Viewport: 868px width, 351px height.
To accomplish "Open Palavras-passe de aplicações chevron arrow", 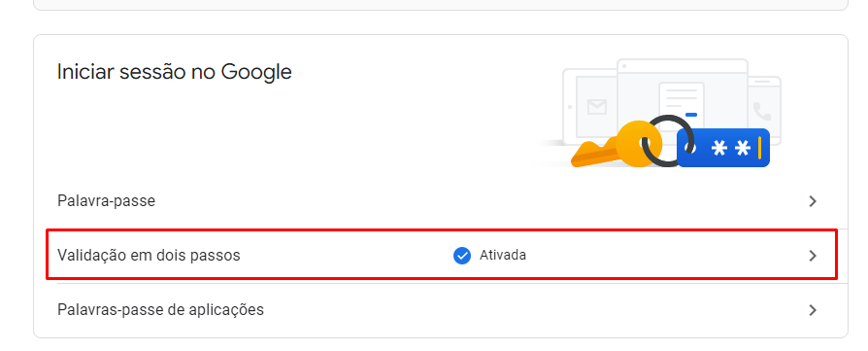I will click(x=812, y=310).
